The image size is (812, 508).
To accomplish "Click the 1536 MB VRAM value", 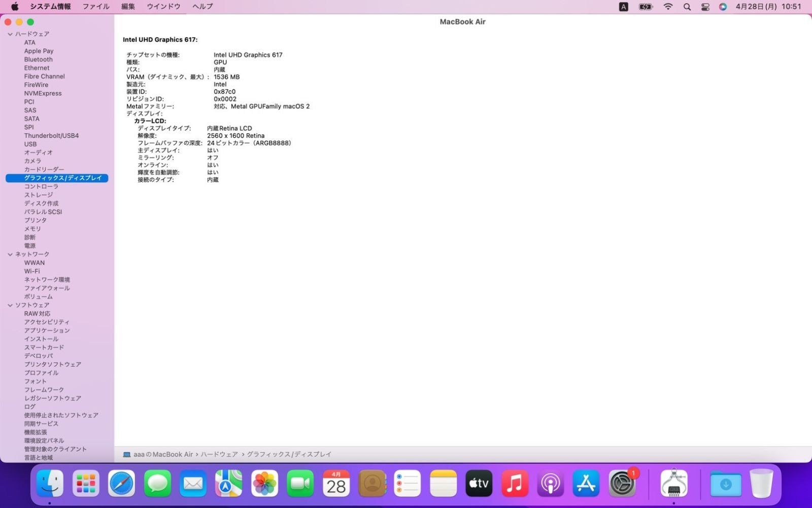I will 226,77.
